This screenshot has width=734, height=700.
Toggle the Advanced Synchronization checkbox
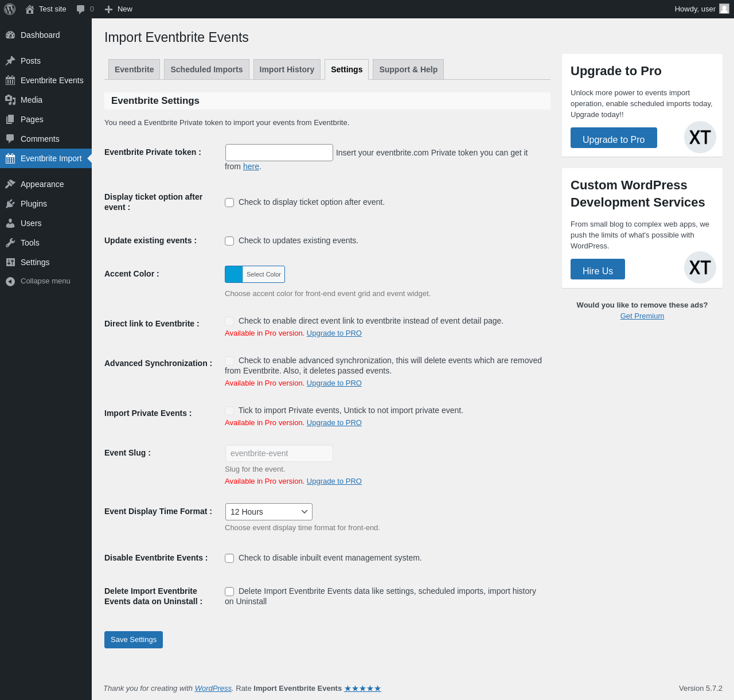tap(229, 361)
